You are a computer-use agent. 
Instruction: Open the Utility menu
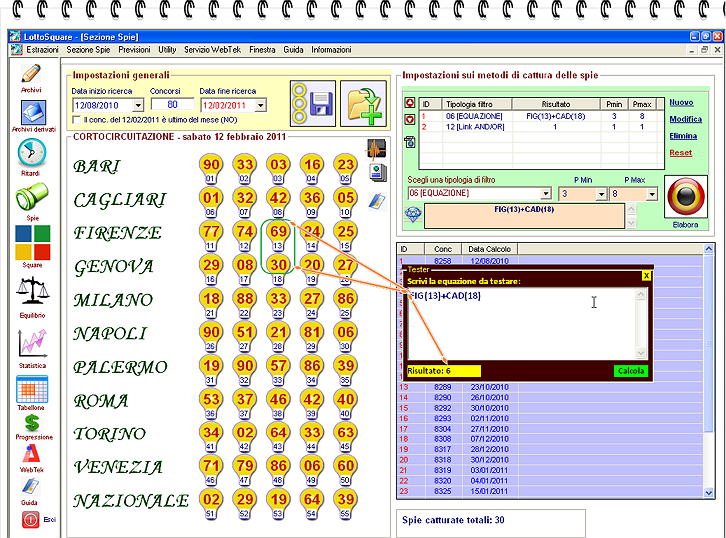(x=167, y=50)
